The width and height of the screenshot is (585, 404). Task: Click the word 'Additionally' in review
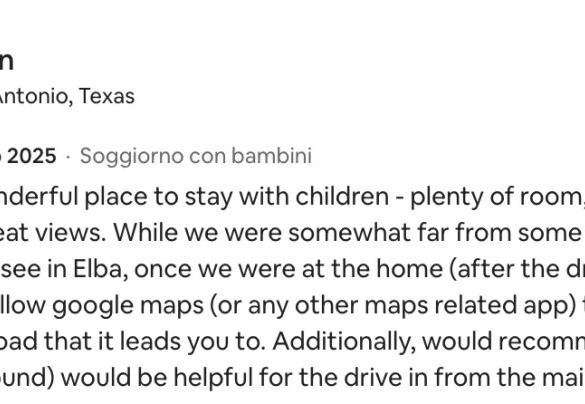tap(344, 341)
